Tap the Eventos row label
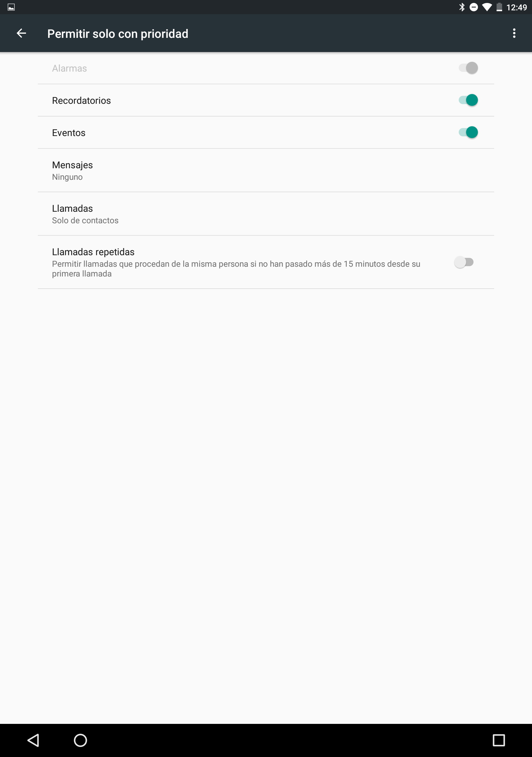532x757 pixels. tap(69, 133)
